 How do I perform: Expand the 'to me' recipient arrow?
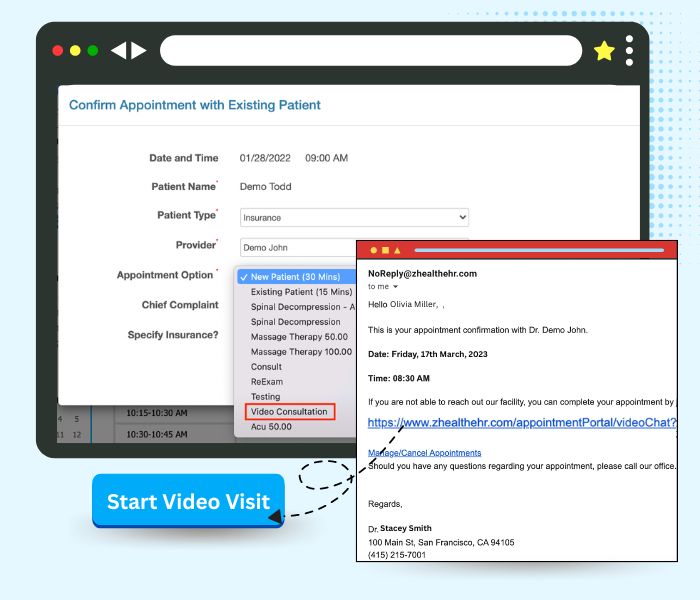395,287
